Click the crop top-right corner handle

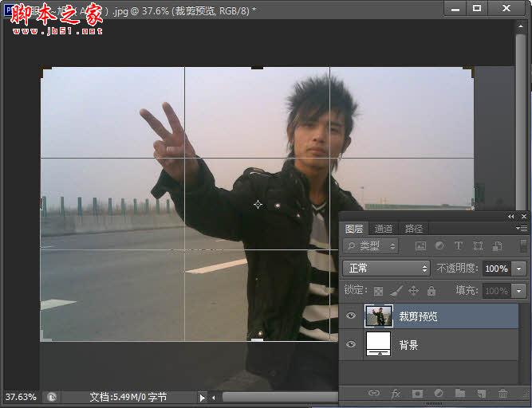click(x=468, y=72)
